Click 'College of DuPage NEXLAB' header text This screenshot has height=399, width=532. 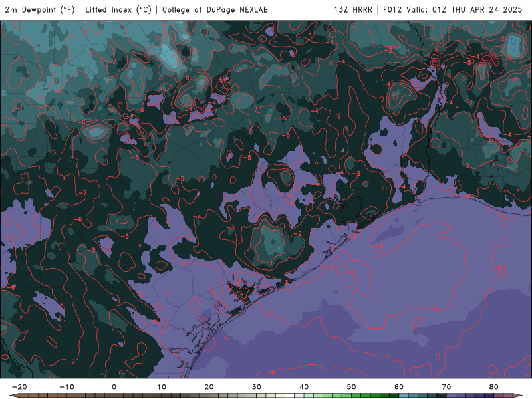[x=215, y=10]
